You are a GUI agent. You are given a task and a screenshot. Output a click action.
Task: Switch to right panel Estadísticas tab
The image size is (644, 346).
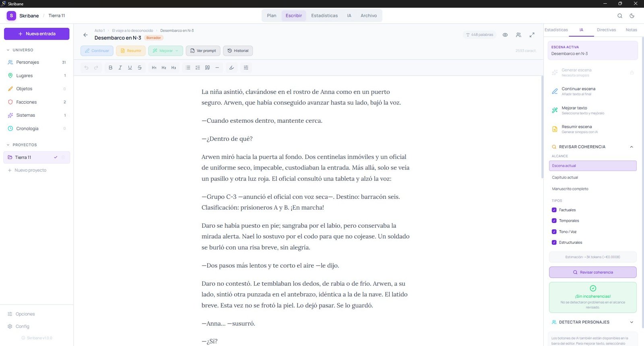point(556,30)
